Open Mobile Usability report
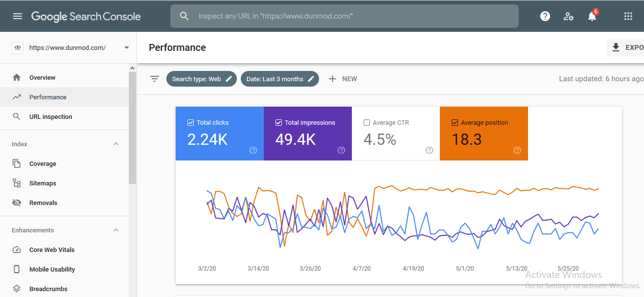 [64, 269]
